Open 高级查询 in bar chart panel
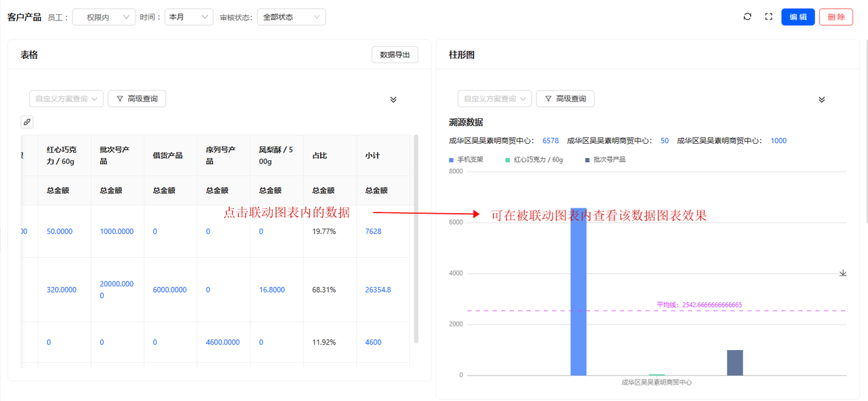 coord(566,99)
